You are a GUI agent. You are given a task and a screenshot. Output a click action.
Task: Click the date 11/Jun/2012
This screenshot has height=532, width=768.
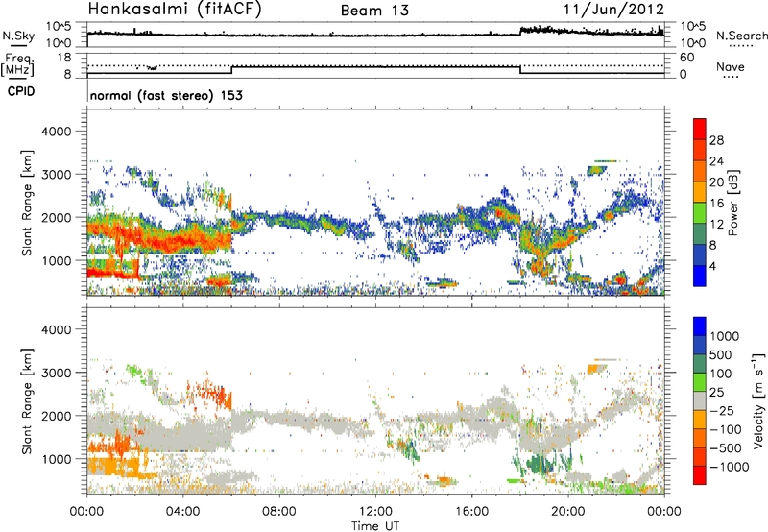[614, 10]
